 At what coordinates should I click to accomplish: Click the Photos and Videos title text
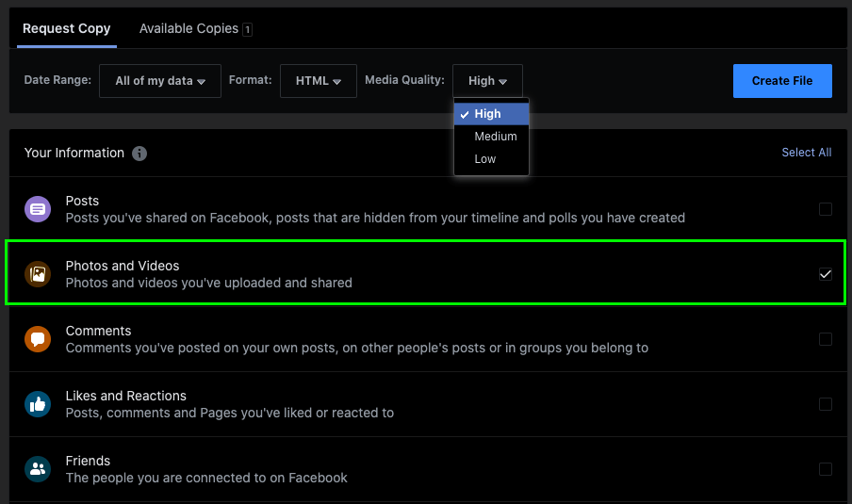[123, 266]
